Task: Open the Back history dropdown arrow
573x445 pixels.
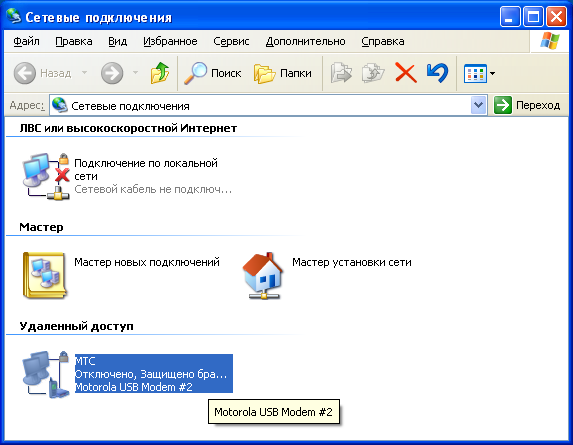Action: coord(84,72)
